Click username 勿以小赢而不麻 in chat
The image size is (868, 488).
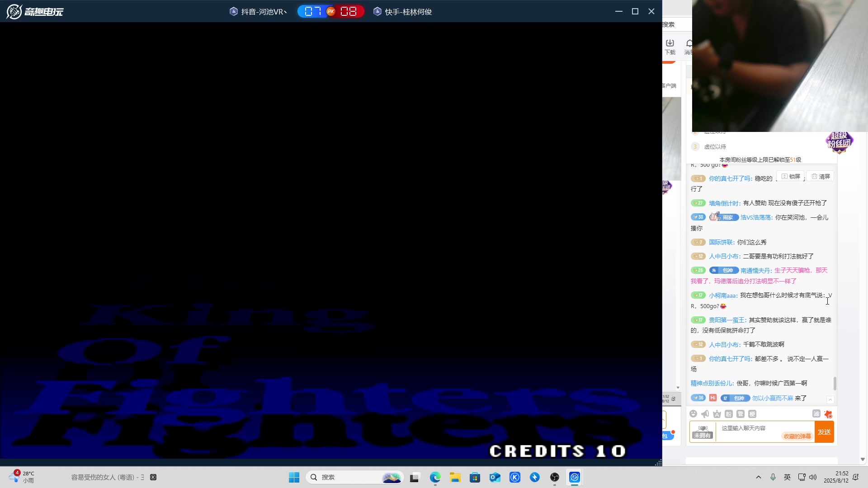773,399
